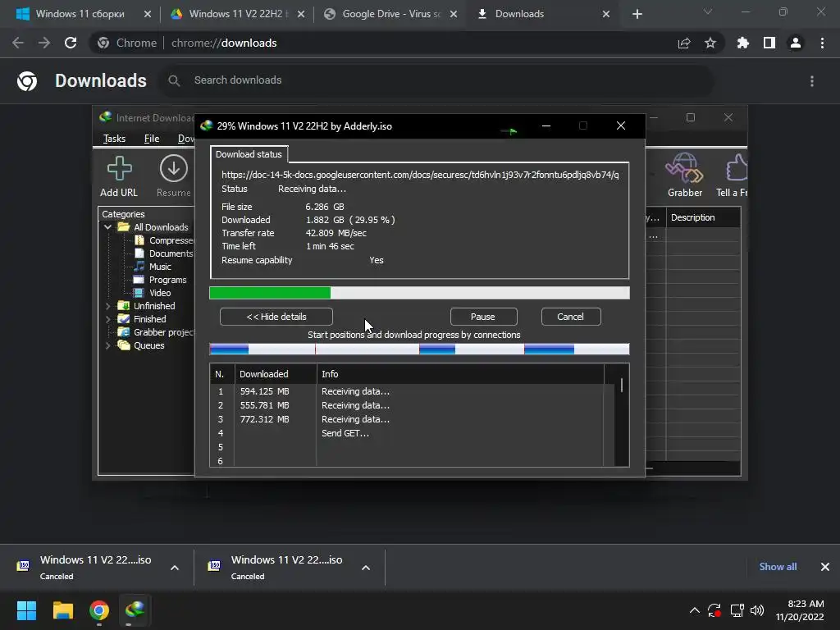Expand the Finished tree node arrow

click(107, 319)
